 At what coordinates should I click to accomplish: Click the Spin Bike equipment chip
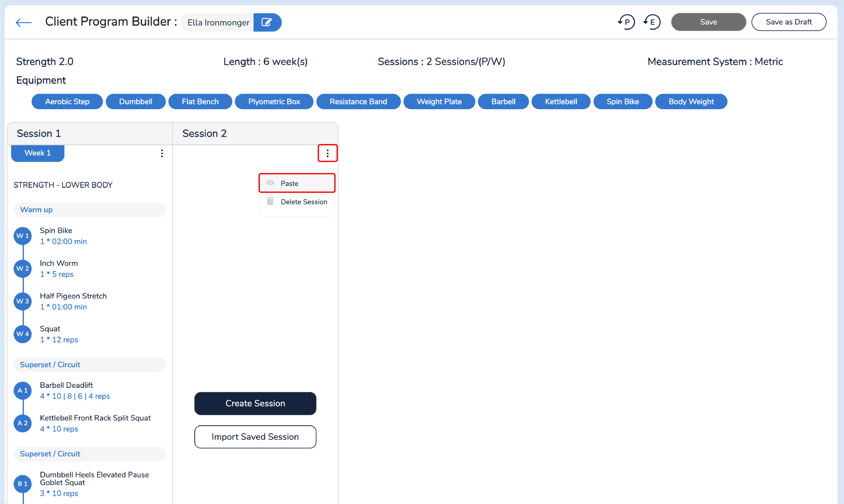coord(623,102)
